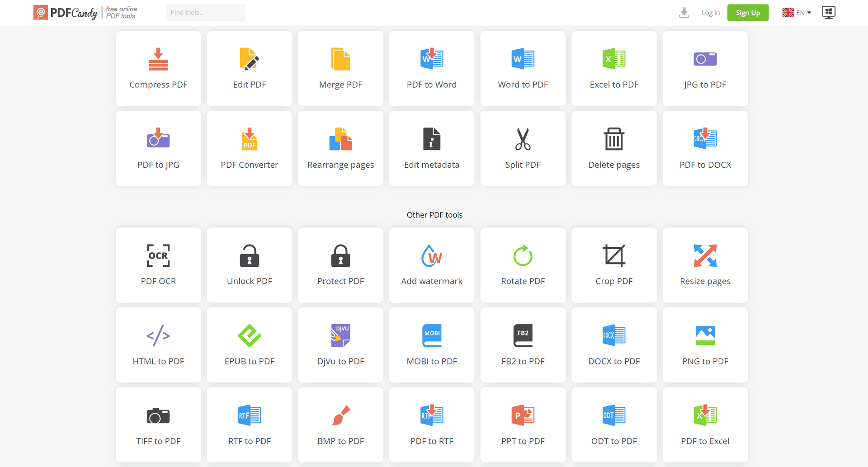Click the Add watermark icon
Image resolution: width=868 pixels, height=467 pixels.
click(432, 256)
